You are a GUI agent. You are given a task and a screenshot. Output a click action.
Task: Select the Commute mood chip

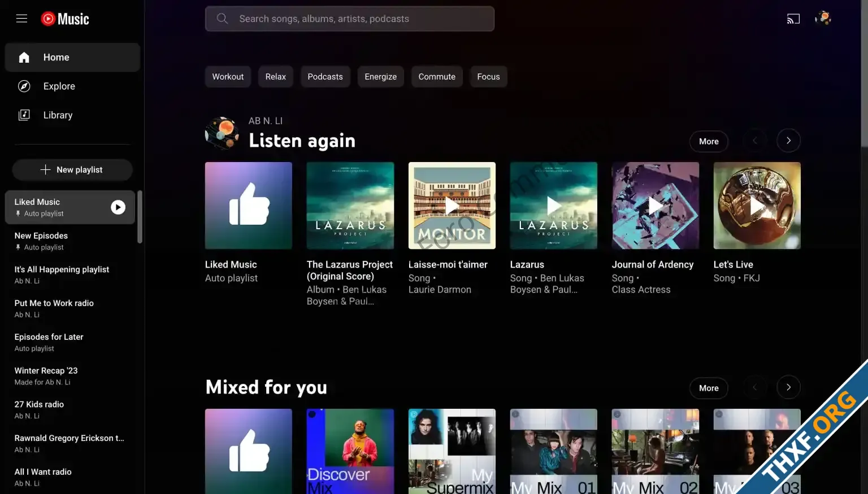437,77
